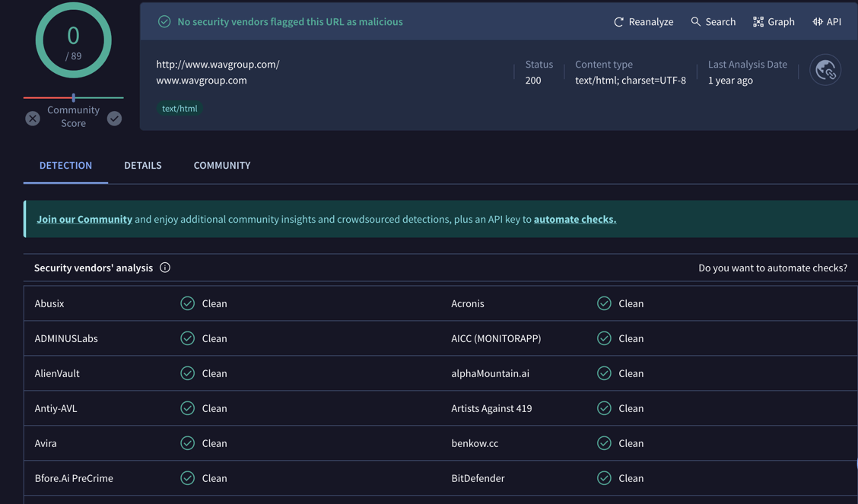Screen dimensions: 858x504
Task: Select the Avira vendor name
Action: click(x=46, y=443)
